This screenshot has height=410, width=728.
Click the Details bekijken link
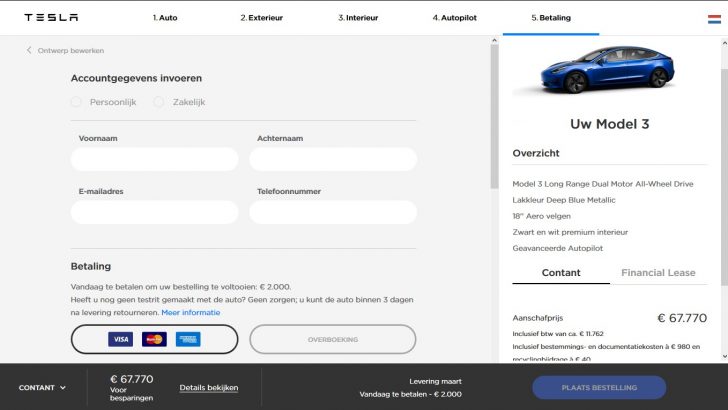coord(209,388)
